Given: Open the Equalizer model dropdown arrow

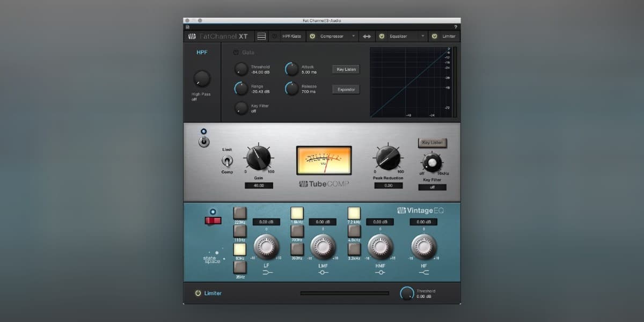Looking at the screenshot, I should coord(423,36).
